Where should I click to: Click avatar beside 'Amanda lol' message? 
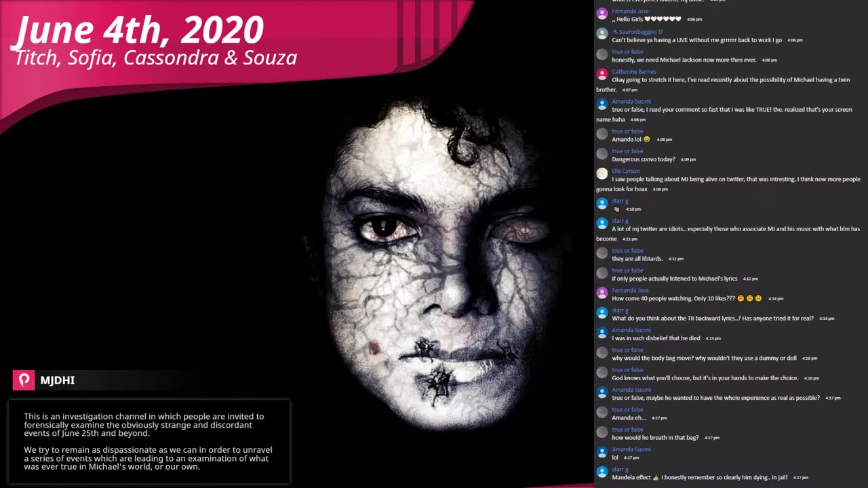coord(602,134)
